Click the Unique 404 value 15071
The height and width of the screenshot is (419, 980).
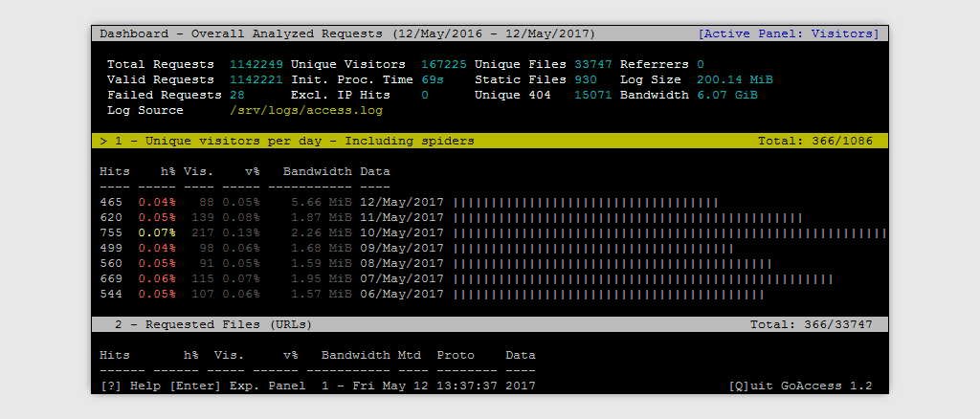click(x=593, y=95)
